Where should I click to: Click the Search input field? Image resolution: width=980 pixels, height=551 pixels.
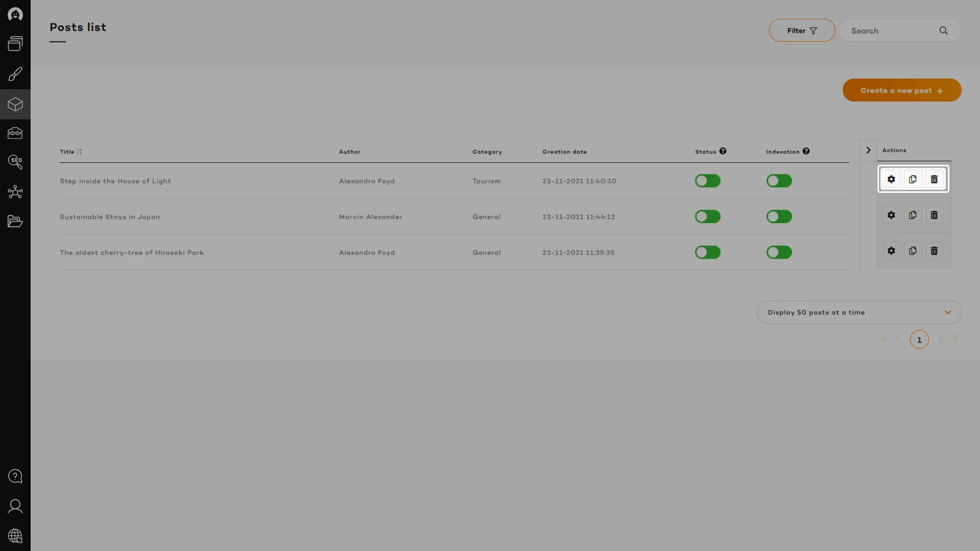tap(891, 31)
